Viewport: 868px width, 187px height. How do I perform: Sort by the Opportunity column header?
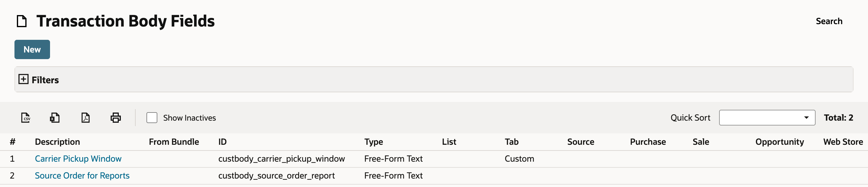tap(779, 142)
